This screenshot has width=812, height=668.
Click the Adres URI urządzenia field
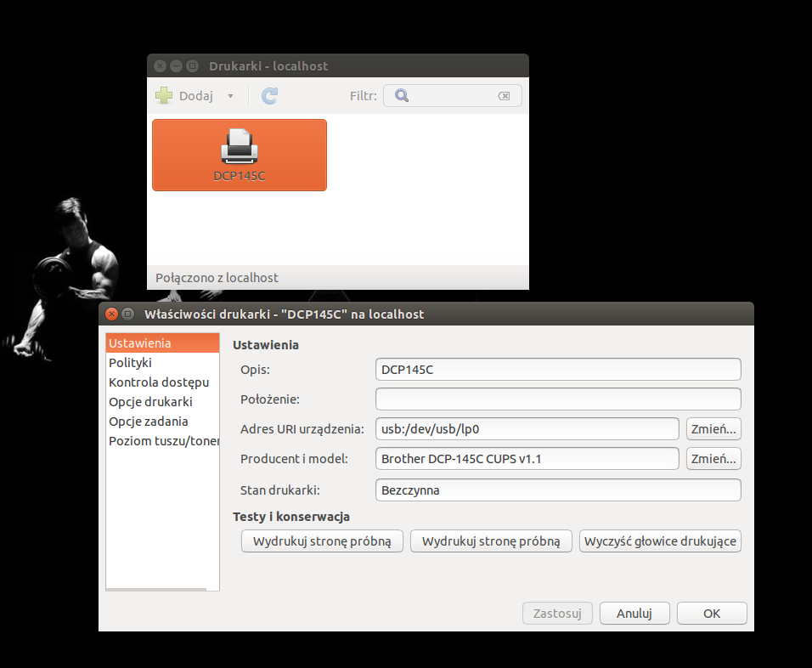527,429
